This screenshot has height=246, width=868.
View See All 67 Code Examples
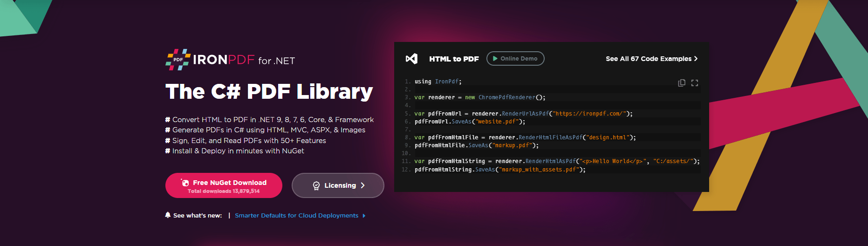click(x=648, y=59)
